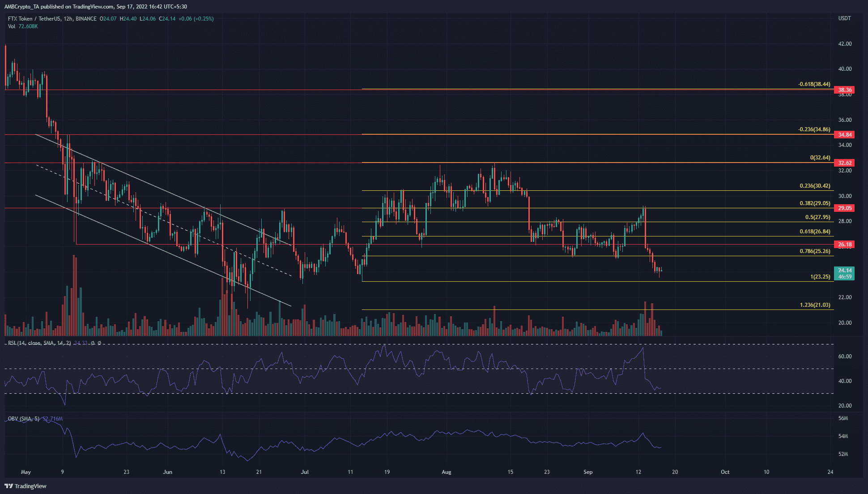This screenshot has height=494, width=868.
Task: Click the red 34.84 price tag
Action: [x=844, y=135]
